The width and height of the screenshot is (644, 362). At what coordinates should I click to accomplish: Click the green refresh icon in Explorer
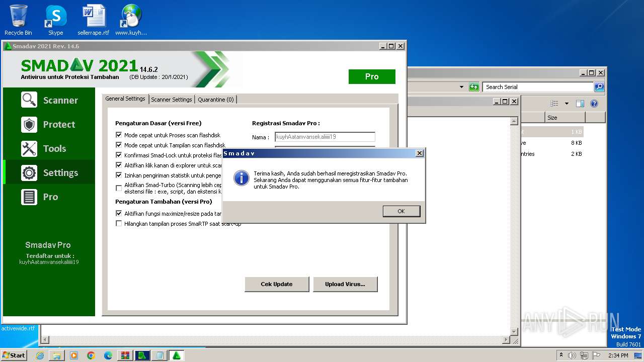474,87
